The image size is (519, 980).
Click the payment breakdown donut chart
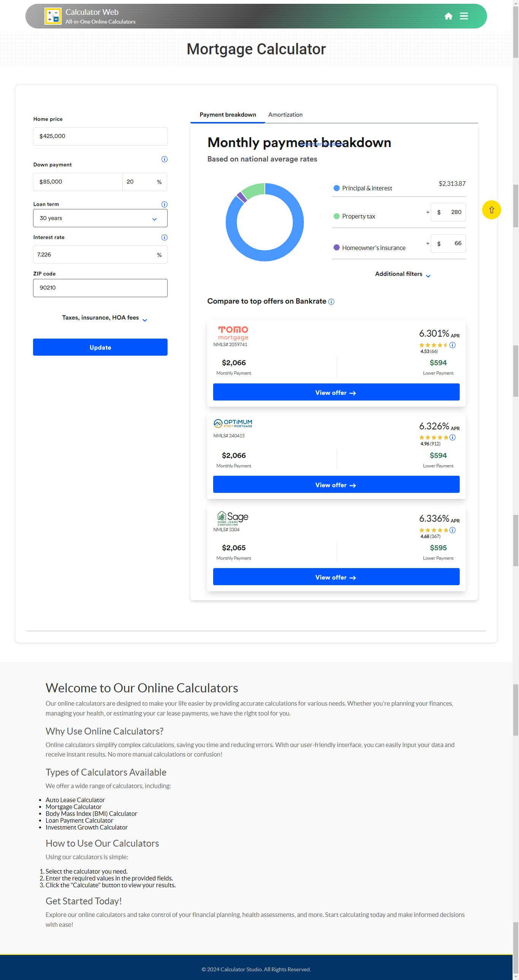click(x=265, y=222)
